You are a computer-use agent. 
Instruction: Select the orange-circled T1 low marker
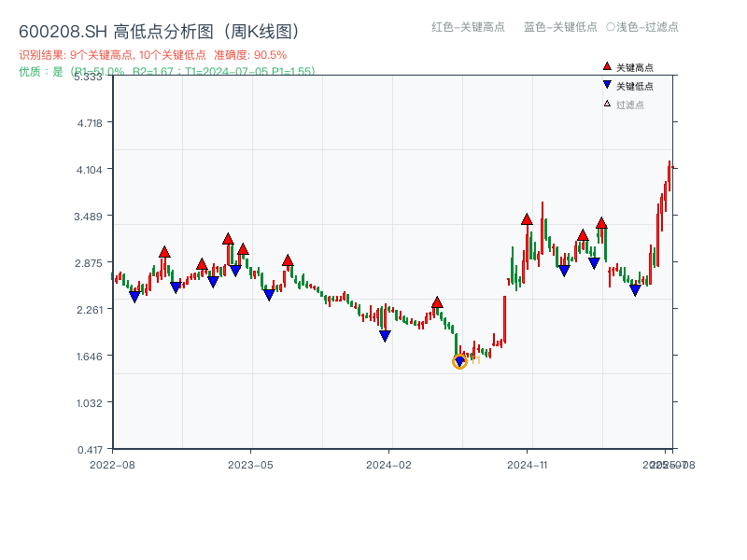(x=459, y=362)
